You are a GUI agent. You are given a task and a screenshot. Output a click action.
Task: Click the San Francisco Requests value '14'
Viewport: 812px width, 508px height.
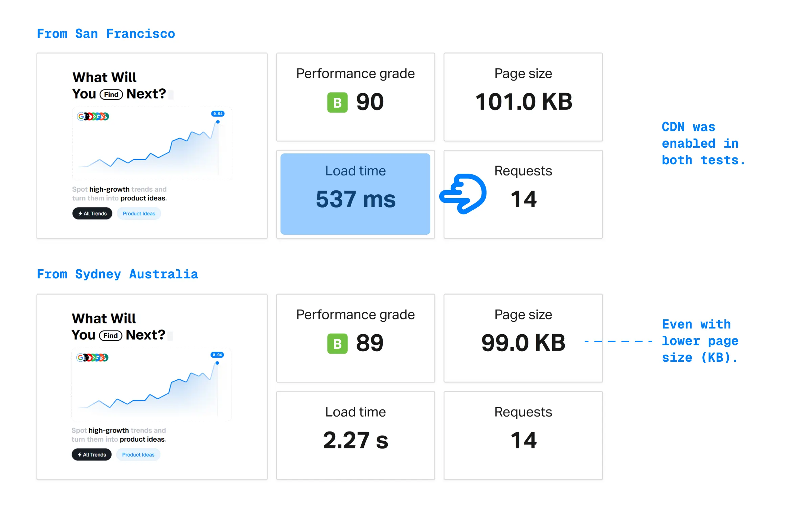(523, 199)
